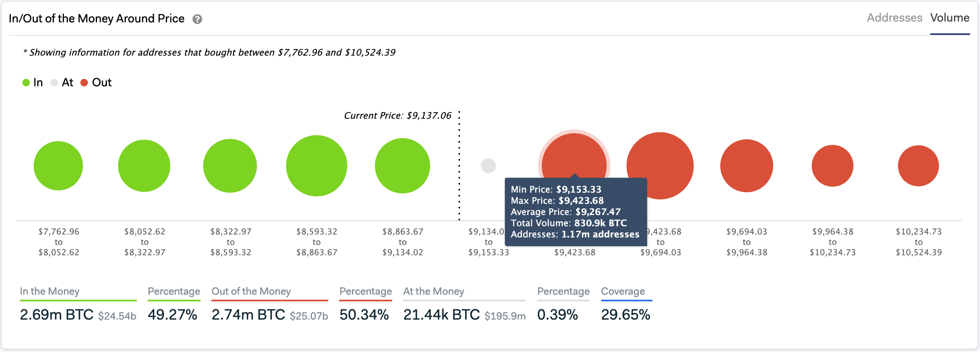Select the rightmost red bubble at $10,234.73

tap(918, 165)
